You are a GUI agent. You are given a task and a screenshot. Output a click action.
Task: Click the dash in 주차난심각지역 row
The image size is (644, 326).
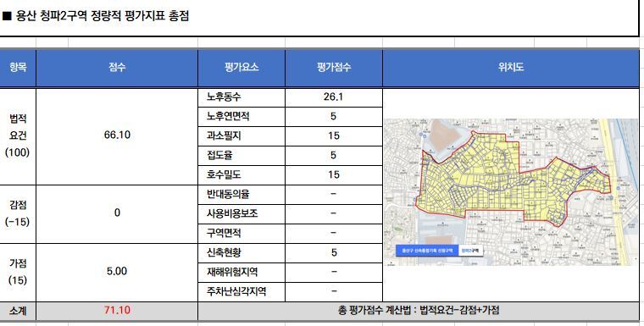334,292
